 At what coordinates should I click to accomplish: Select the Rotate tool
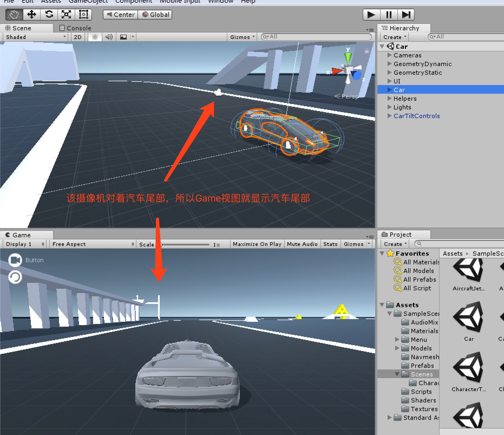click(49, 14)
